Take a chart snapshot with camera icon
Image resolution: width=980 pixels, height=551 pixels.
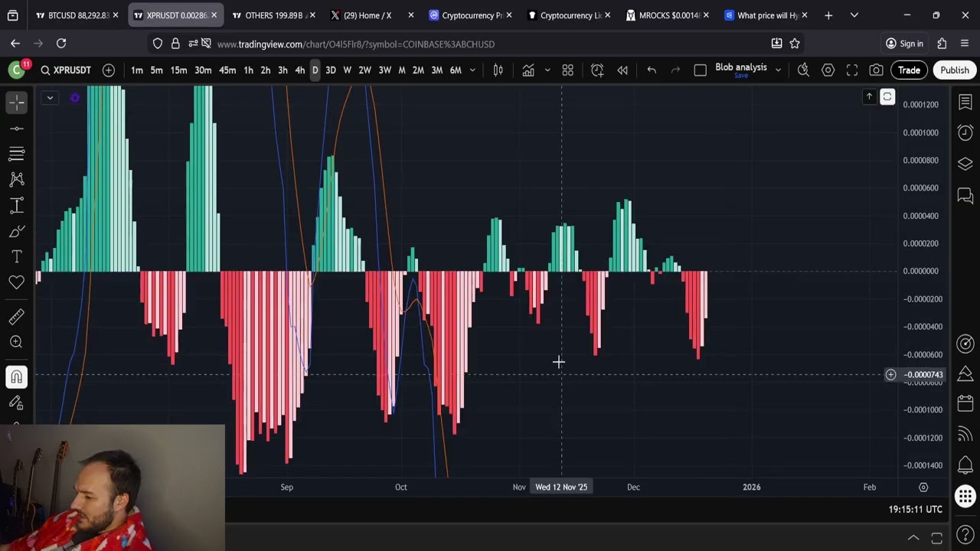tap(876, 70)
